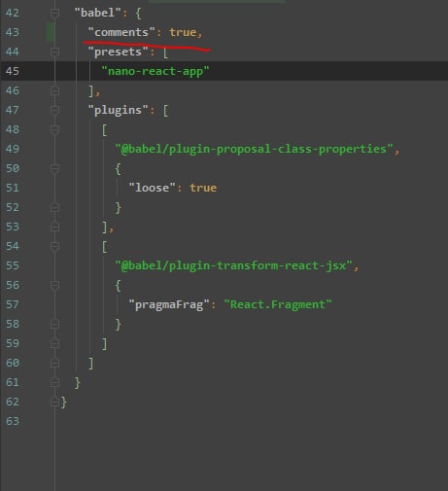
Task: Click the "loose" key
Action: [152, 188]
